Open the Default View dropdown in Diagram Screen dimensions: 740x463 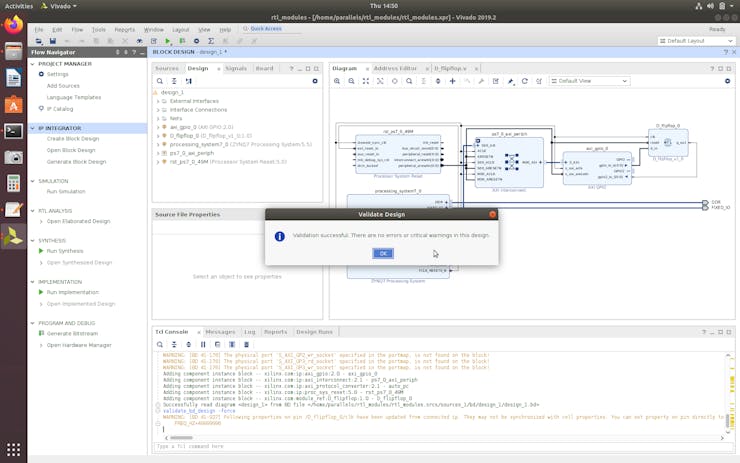pyautogui.click(x=590, y=81)
